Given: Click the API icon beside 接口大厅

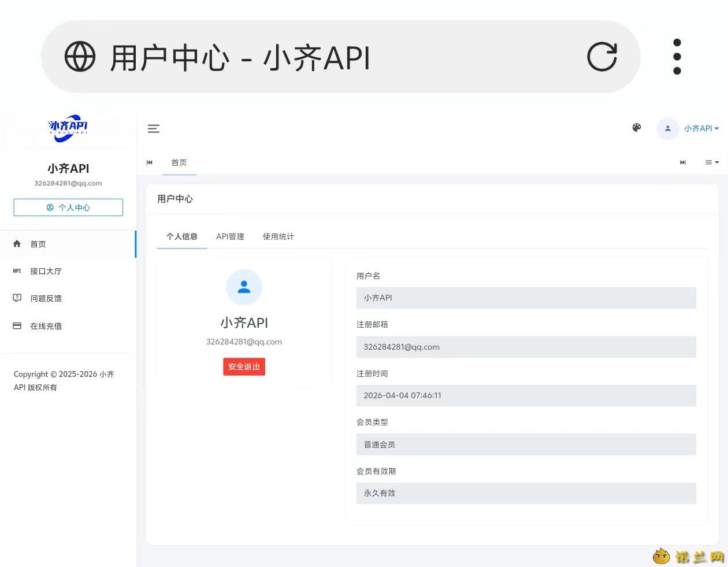Looking at the screenshot, I should pyautogui.click(x=17, y=271).
